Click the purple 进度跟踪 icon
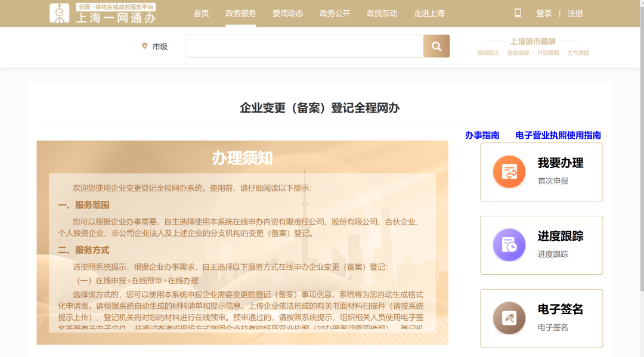 click(509, 245)
